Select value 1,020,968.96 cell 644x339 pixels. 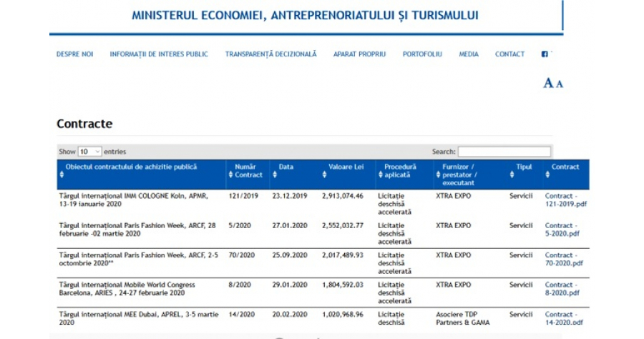tap(343, 315)
